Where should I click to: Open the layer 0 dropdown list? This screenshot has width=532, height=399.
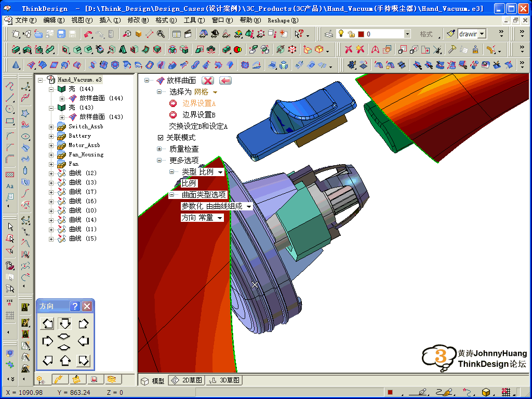tap(407, 34)
